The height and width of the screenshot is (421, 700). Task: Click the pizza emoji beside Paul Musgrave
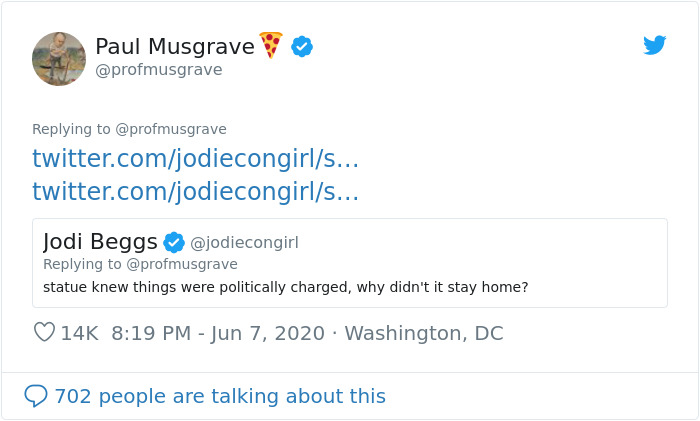[271, 45]
